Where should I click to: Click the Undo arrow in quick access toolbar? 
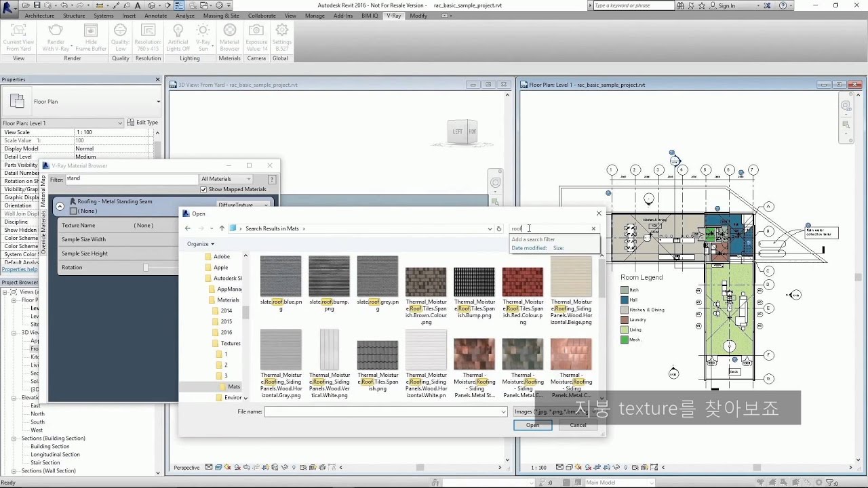click(x=64, y=5)
